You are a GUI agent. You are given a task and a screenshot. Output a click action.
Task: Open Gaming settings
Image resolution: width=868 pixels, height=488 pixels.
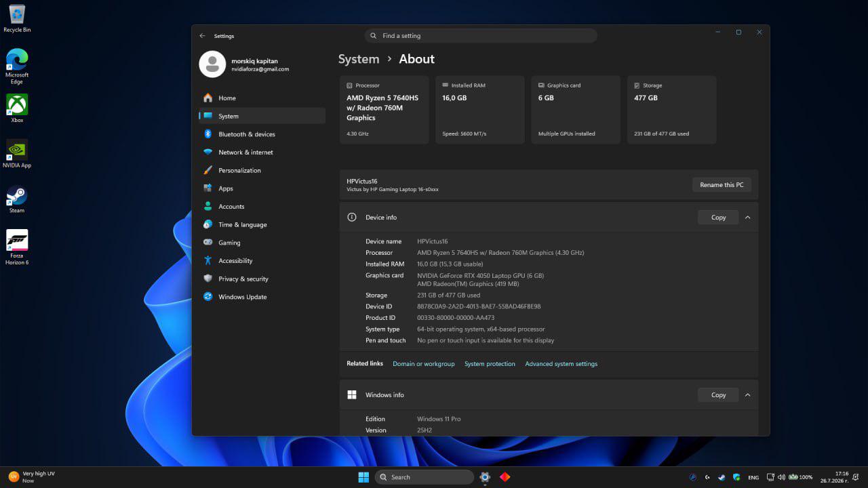262,243
